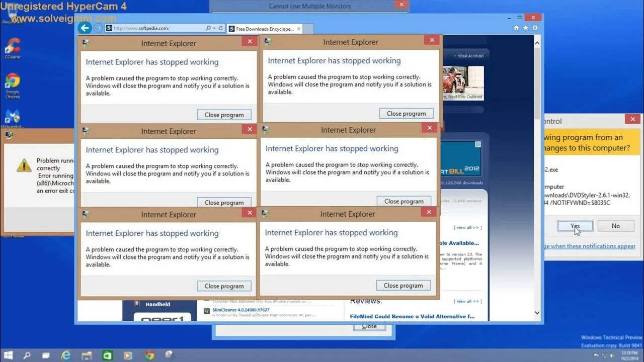This screenshot has width=644, height=362.
Task: Refresh the Softpedia page
Action: 220,28
